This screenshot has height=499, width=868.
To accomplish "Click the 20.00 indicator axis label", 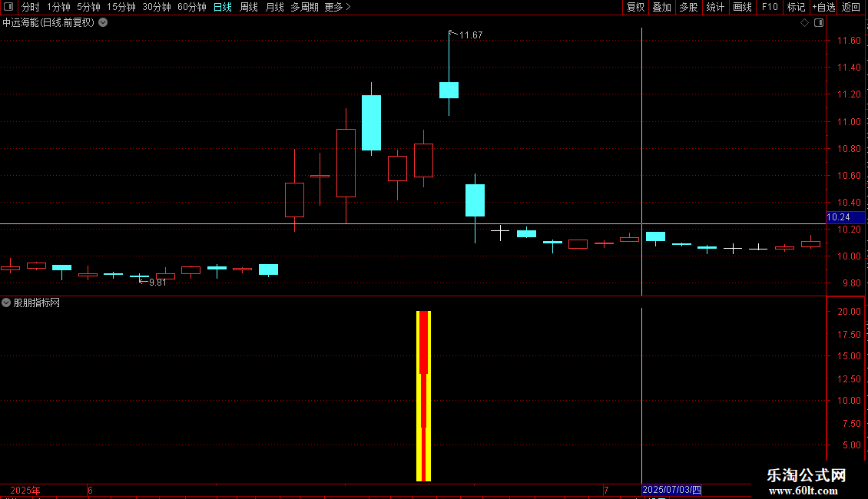I will [x=849, y=312].
